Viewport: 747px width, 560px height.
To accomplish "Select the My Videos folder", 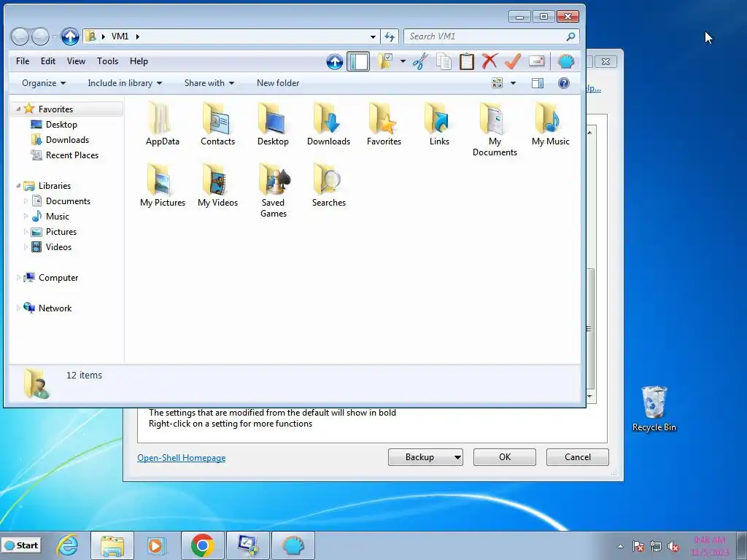I will pos(217,184).
